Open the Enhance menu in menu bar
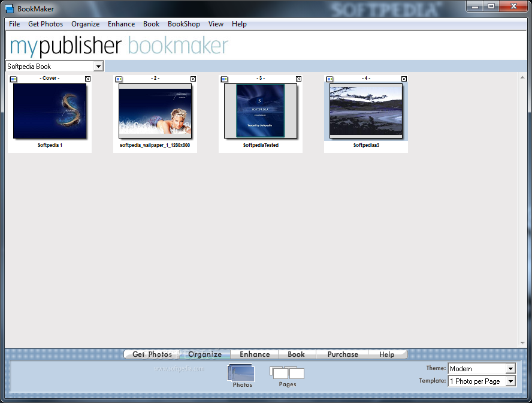 pos(121,24)
